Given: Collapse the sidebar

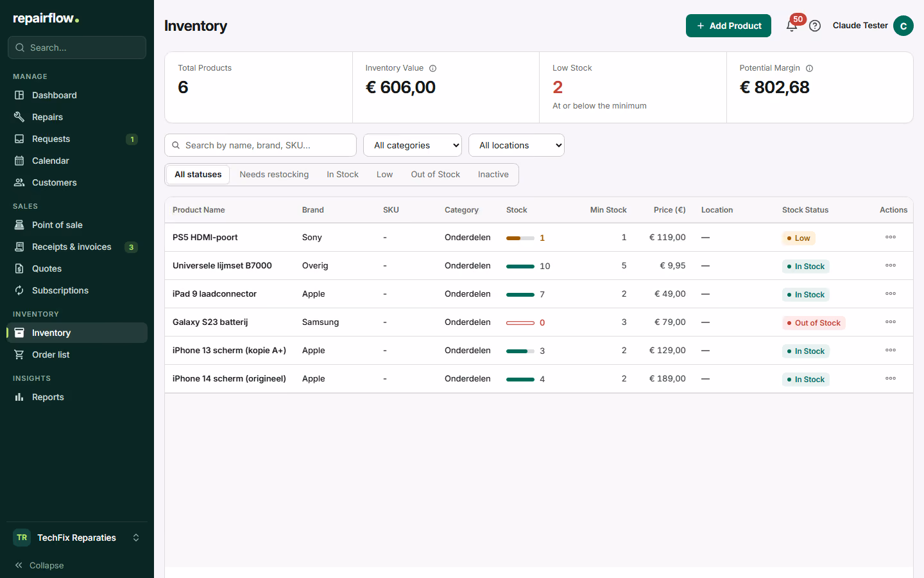Looking at the screenshot, I should point(40,565).
